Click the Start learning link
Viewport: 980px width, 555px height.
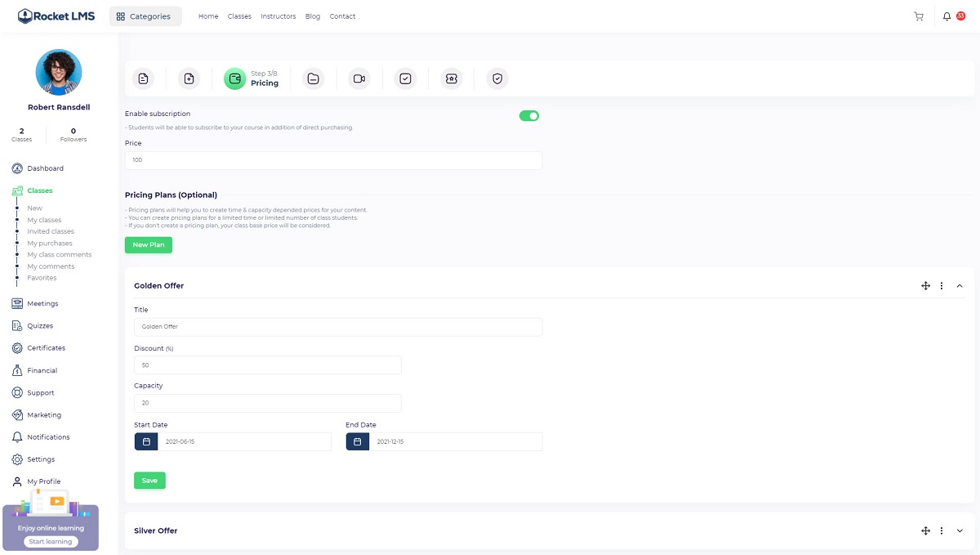click(51, 542)
